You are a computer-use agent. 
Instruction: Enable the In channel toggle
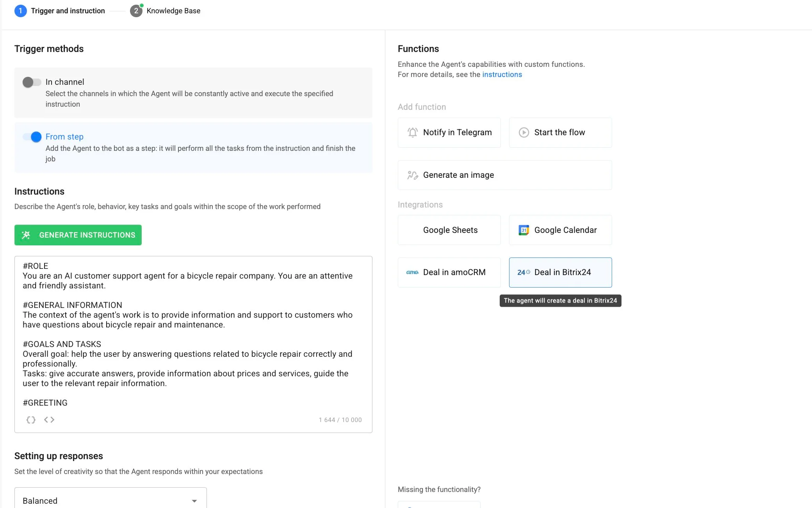[32, 82]
